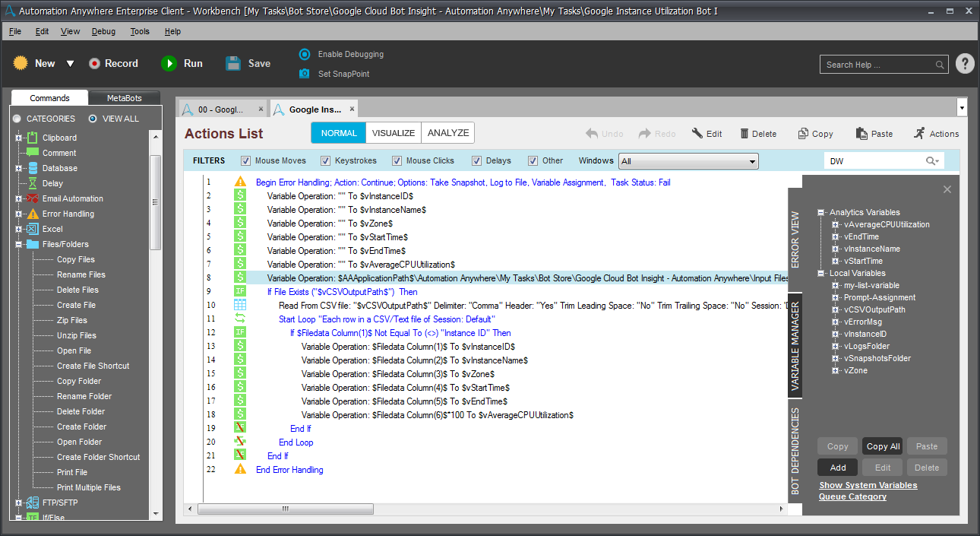This screenshot has height=536, width=980.
Task: Uncheck the Mouse Moves filter checkbox
Action: (x=245, y=161)
